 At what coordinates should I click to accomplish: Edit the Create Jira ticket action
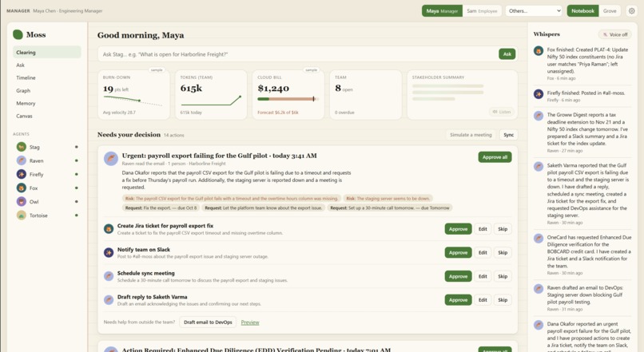(x=483, y=229)
